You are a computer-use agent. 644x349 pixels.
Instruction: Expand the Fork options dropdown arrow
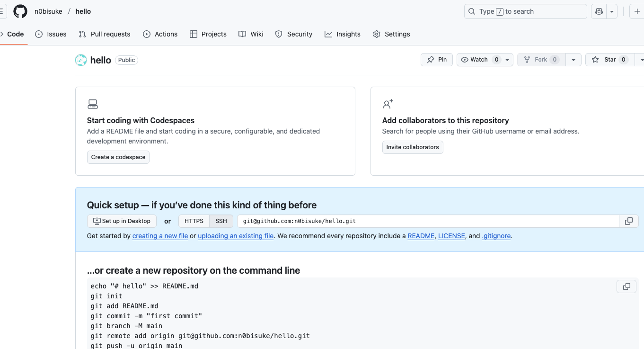(573, 60)
